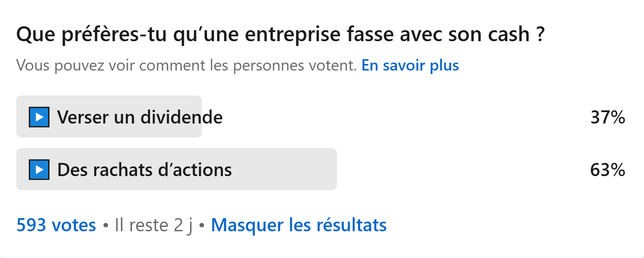Open the En savoir plus link

410,65
